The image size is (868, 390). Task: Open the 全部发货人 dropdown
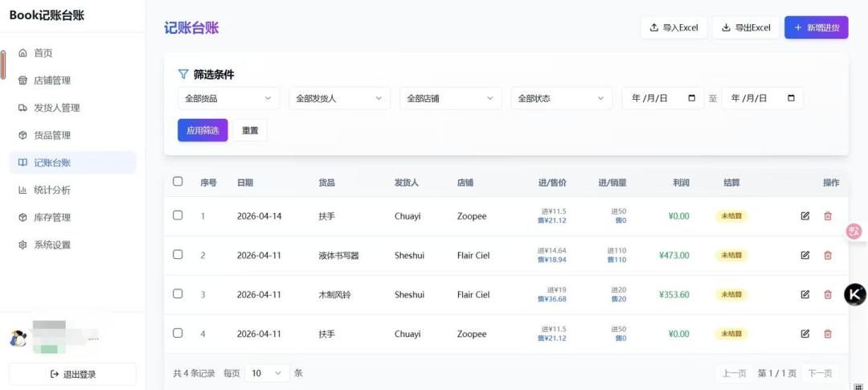point(340,98)
